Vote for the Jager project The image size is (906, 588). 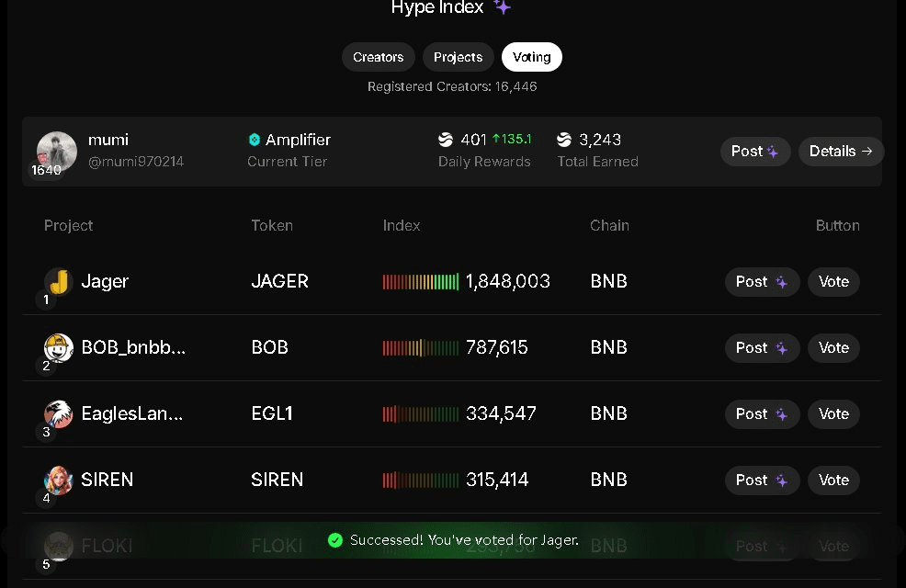click(833, 282)
